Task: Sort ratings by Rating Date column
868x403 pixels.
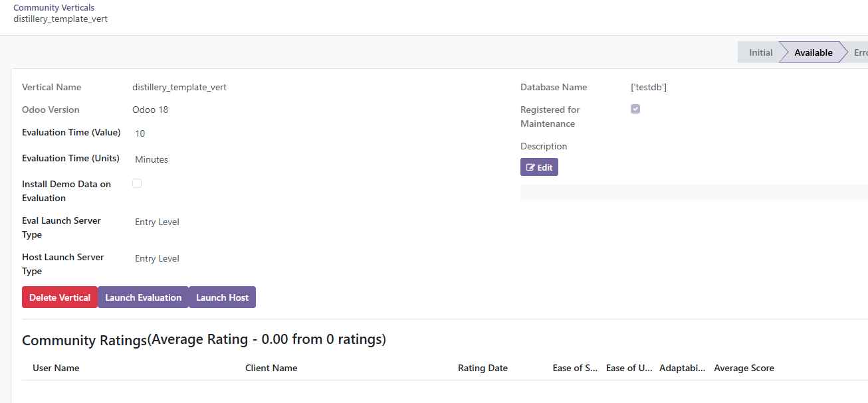Action: pyautogui.click(x=483, y=368)
